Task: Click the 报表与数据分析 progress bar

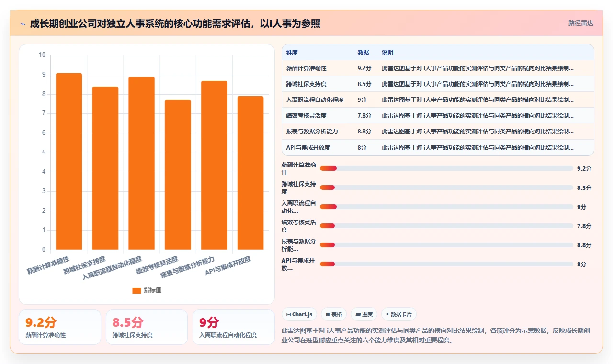Action: (x=446, y=245)
